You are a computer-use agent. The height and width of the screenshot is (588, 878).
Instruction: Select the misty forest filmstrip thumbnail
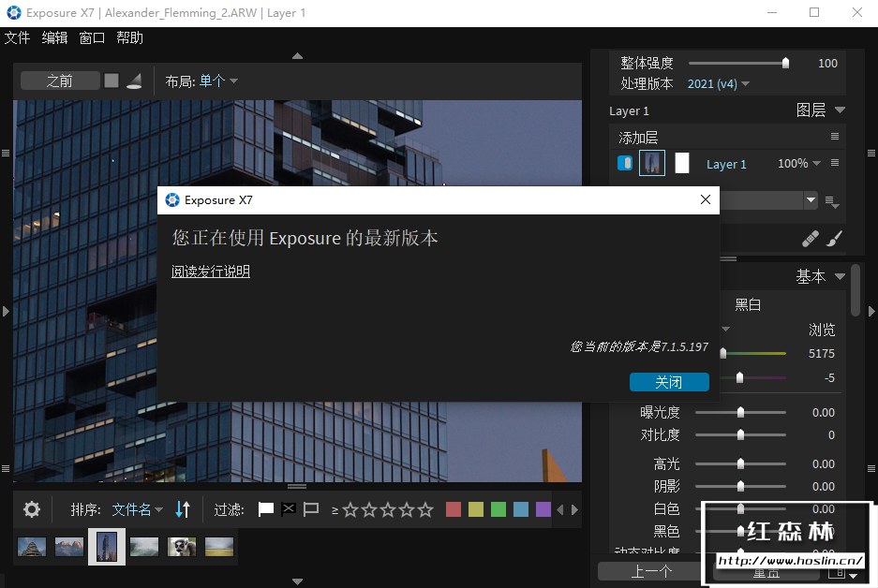coord(144,547)
